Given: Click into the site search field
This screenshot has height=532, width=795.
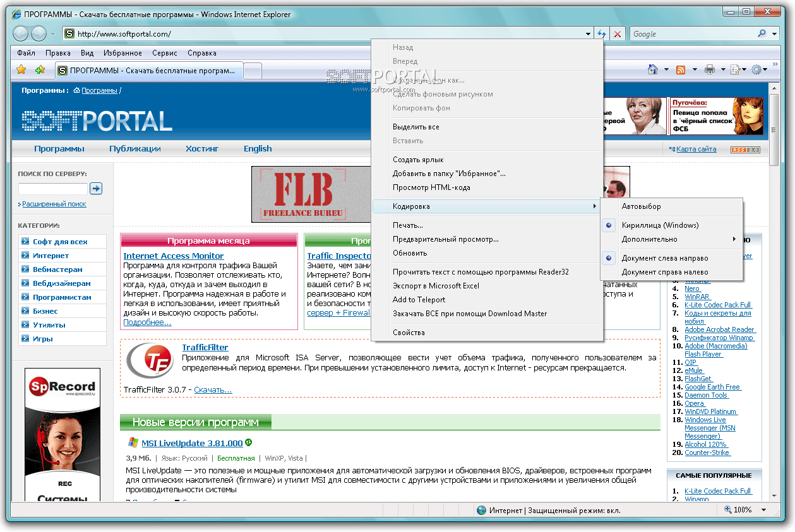Looking at the screenshot, I should [53, 189].
